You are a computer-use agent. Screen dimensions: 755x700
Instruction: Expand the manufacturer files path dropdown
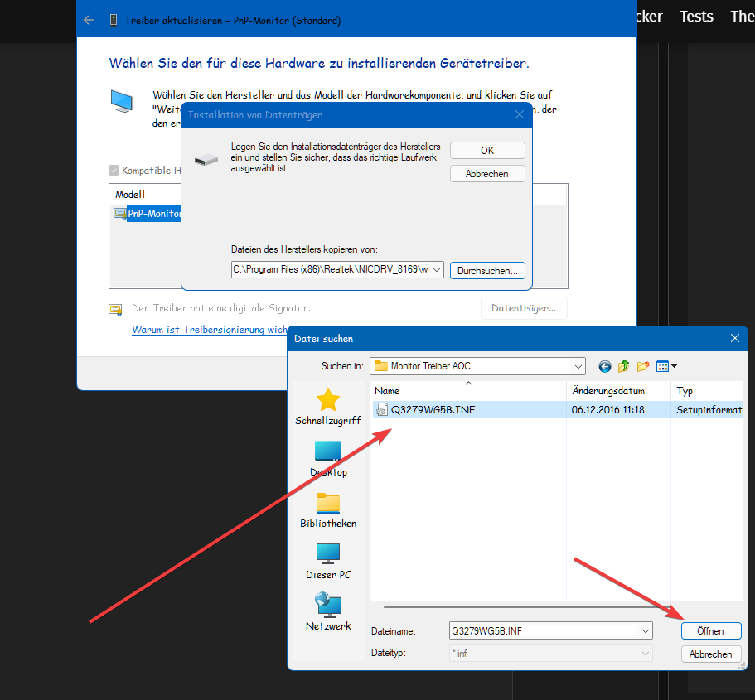(437, 269)
